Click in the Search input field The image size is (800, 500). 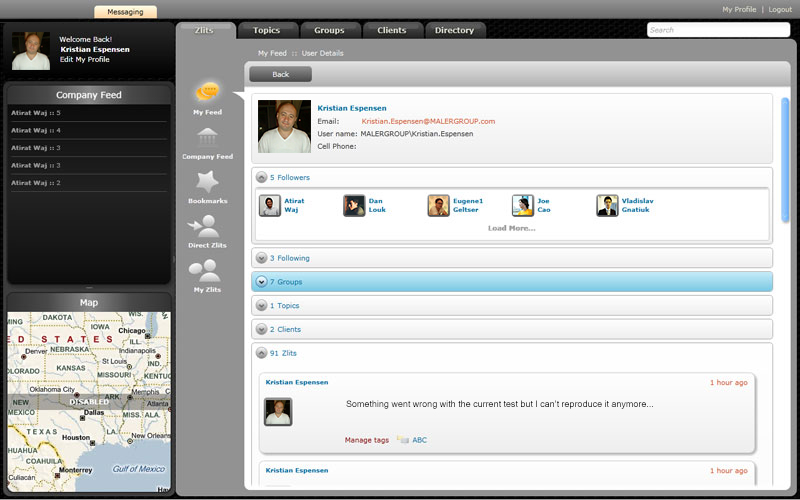(718, 30)
